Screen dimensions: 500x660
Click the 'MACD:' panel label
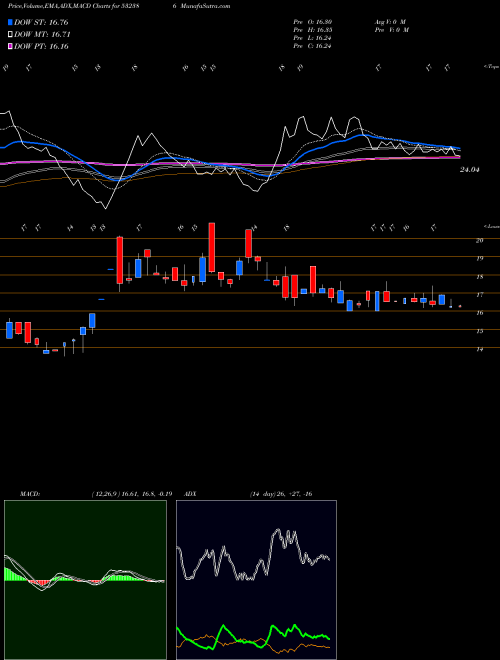click(29, 494)
